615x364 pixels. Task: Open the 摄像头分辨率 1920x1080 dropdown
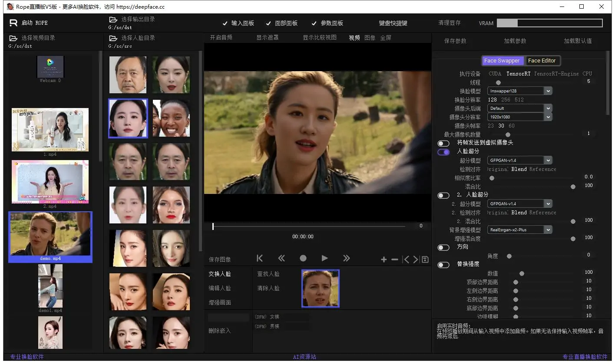(x=519, y=117)
